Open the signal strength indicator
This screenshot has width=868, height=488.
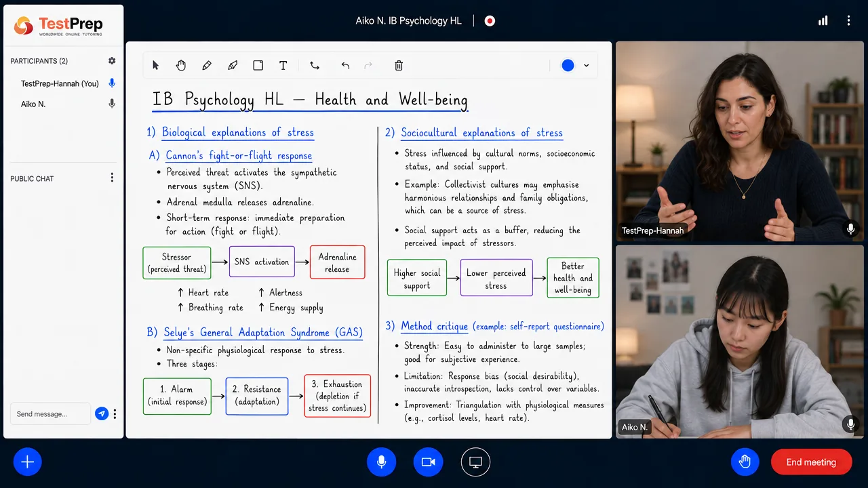pyautogui.click(x=823, y=21)
